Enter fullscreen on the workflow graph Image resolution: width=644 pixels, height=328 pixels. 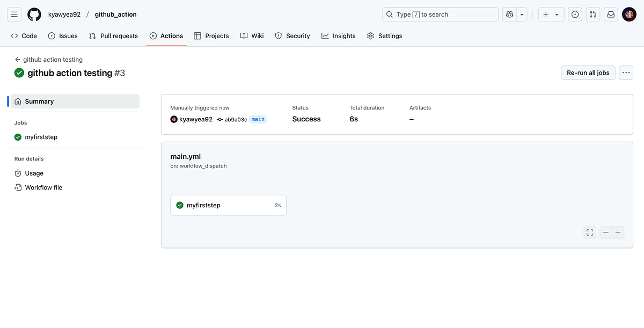[x=590, y=232]
